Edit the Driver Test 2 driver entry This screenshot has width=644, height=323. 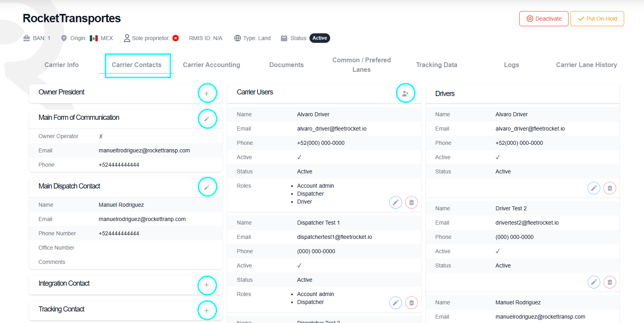click(594, 282)
